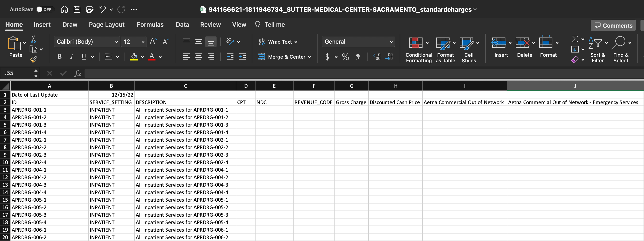
Task: Toggle left text alignment
Action: [x=186, y=57]
